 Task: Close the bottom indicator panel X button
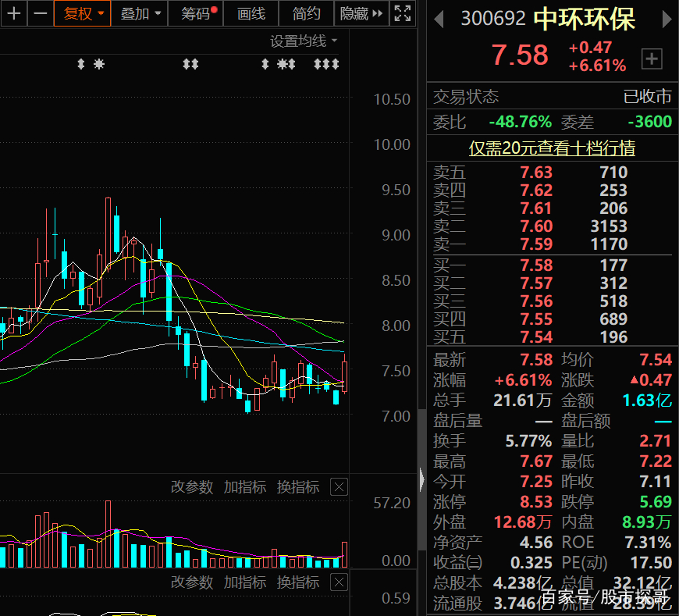point(339,582)
